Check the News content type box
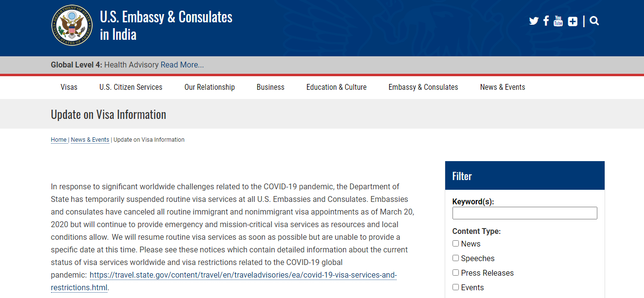 455,244
